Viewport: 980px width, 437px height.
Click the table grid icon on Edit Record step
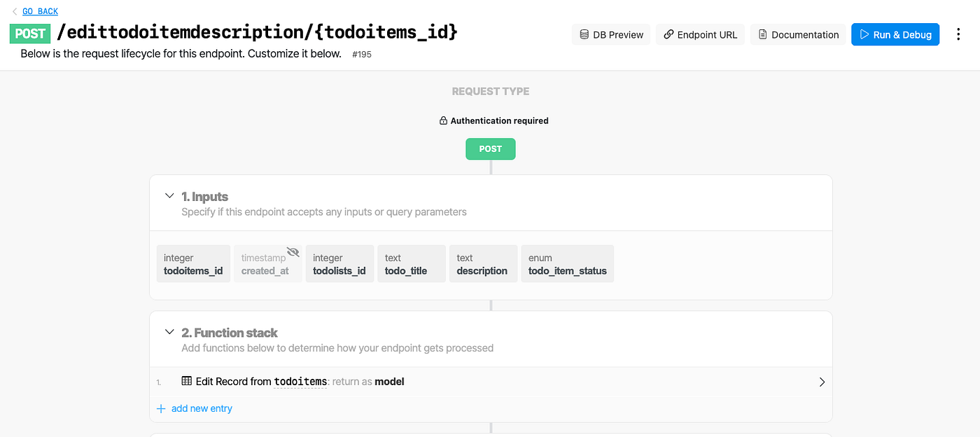(185, 381)
